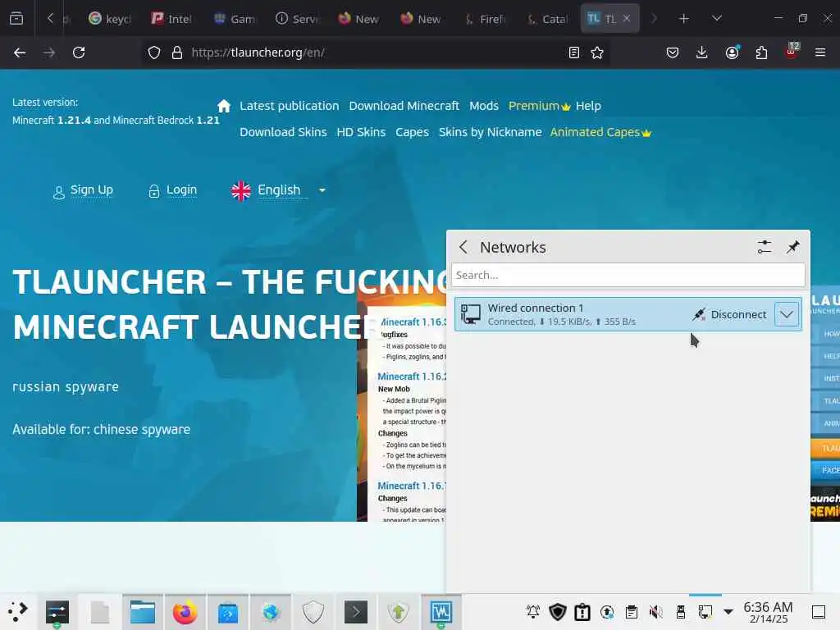Show hidden system tray icons arrow
Screen dimensions: 840x630
point(728,611)
